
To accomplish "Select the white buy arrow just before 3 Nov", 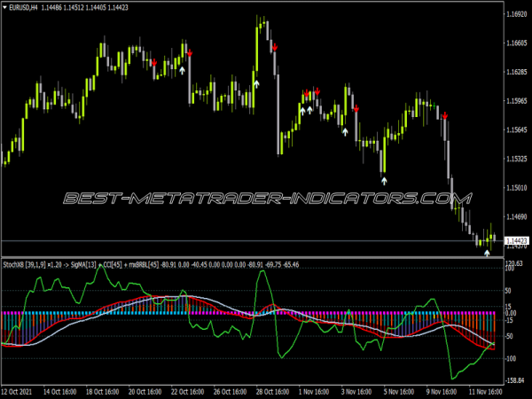I will [x=345, y=131].
